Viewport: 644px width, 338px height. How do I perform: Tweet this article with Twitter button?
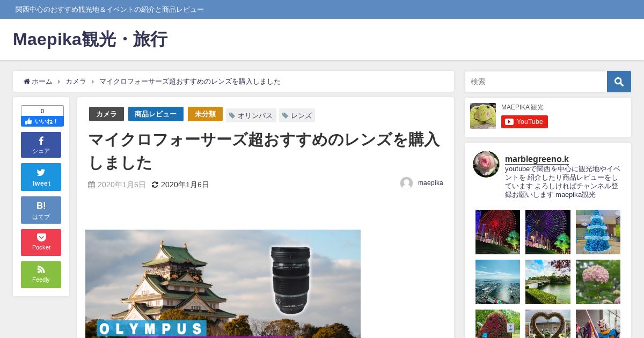coord(41,177)
